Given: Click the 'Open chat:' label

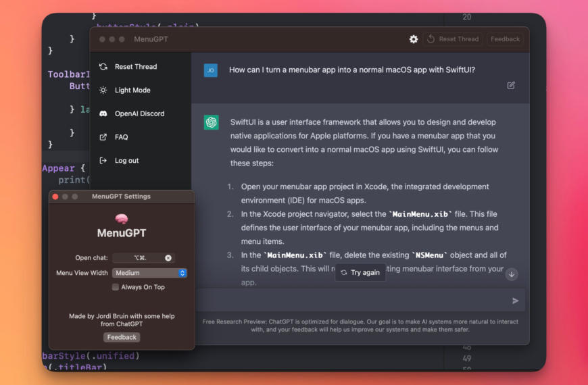Looking at the screenshot, I should (91, 258).
